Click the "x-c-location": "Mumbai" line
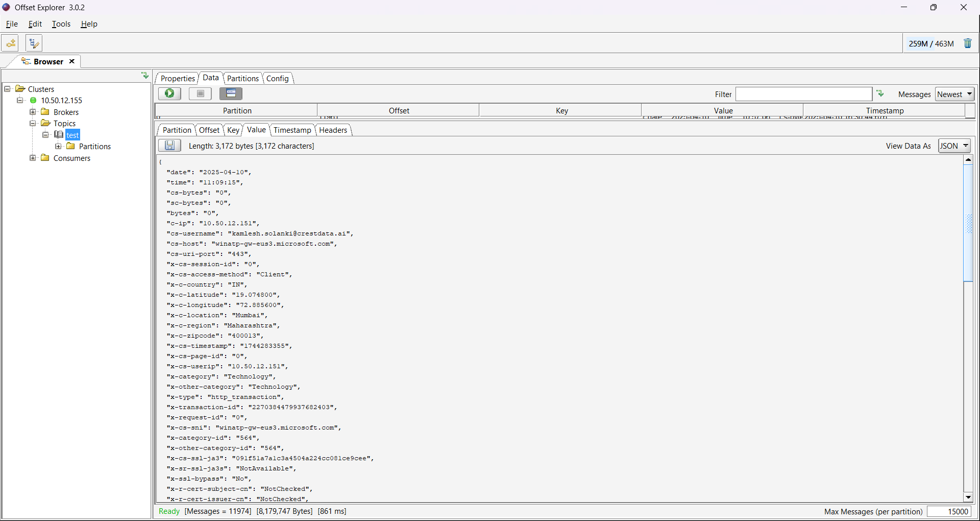 point(217,315)
